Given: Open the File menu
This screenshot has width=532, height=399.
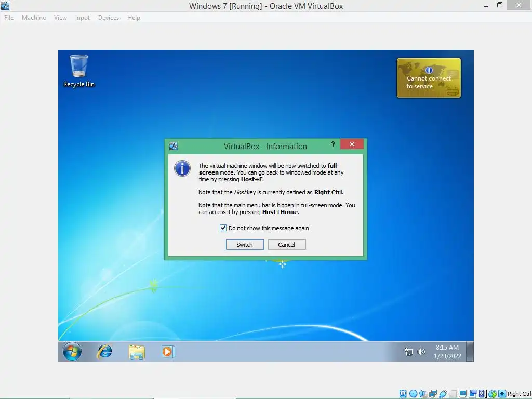Looking at the screenshot, I should pyautogui.click(x=9, y=18).
